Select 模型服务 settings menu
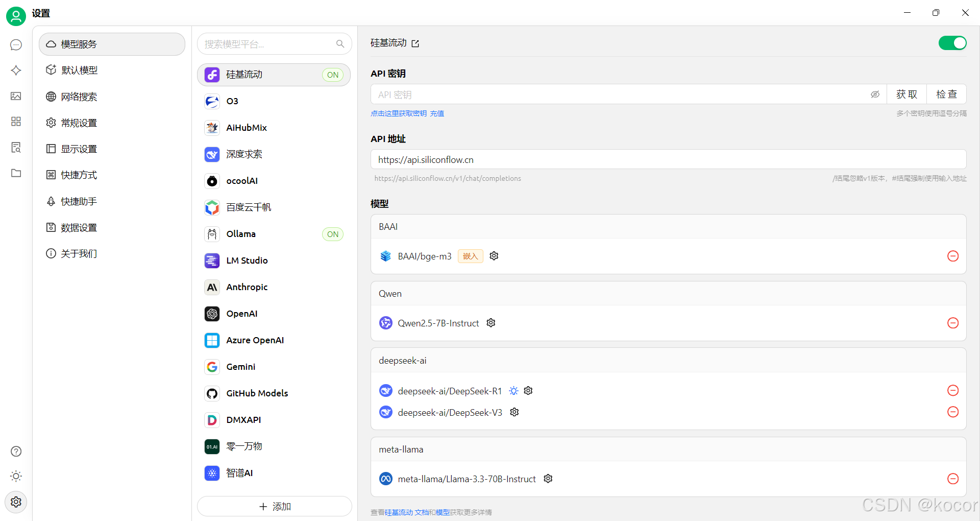The image size is (980, 521). (112, 44)
